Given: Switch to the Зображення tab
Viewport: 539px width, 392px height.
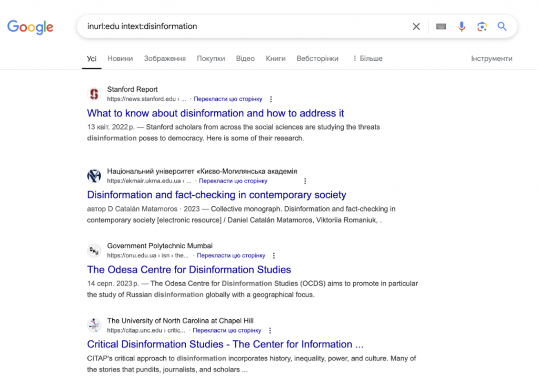Looking at the screenshot, I should coord(165,59).
